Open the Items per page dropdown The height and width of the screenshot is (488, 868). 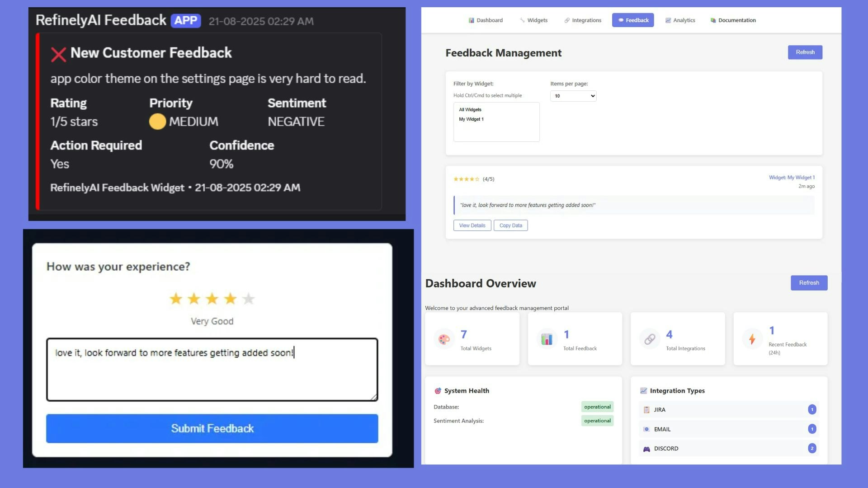pos(573,96)
